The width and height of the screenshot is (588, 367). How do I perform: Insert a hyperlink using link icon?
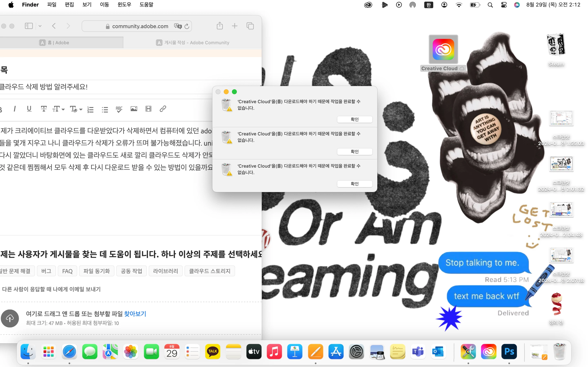click(x=163, y=109)
